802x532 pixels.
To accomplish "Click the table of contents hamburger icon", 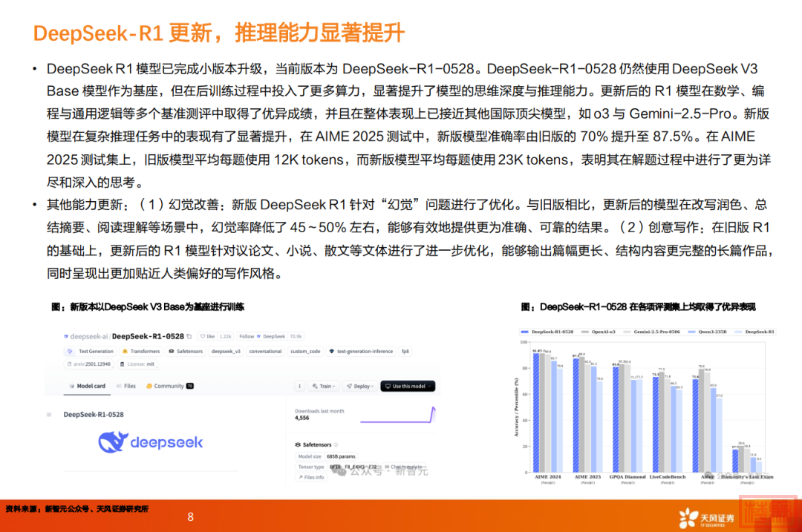I will (x=49, y=415).
